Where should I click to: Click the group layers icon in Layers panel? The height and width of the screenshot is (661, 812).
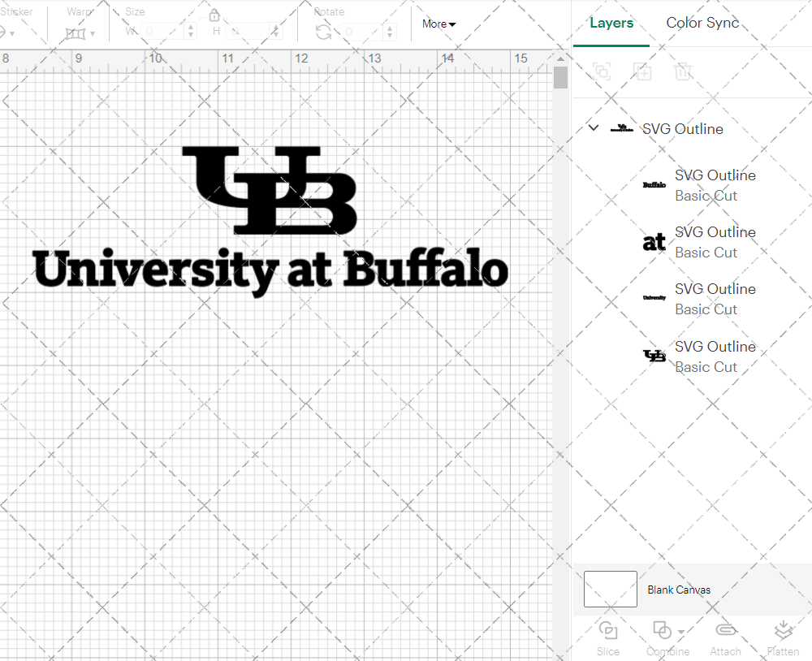tap(602, 71)
